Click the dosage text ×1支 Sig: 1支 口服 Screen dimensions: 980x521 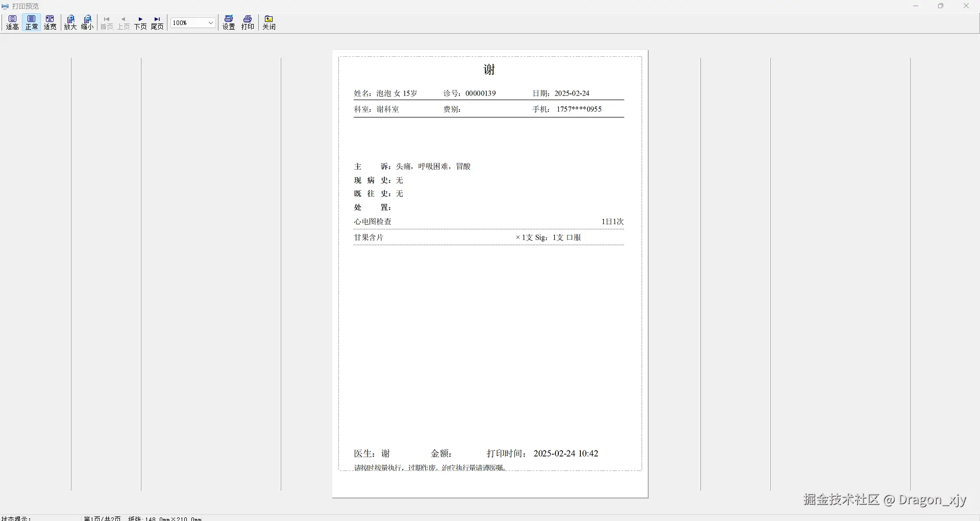point(549,238)
